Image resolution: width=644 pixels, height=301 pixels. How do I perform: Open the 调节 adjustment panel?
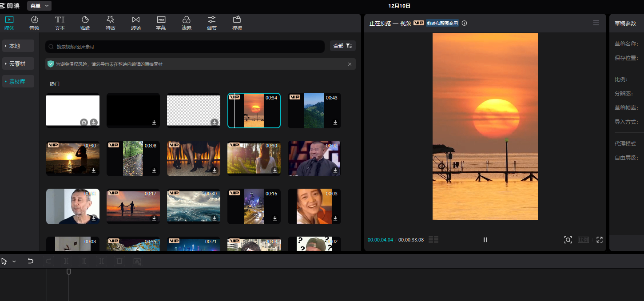point(212,23)
